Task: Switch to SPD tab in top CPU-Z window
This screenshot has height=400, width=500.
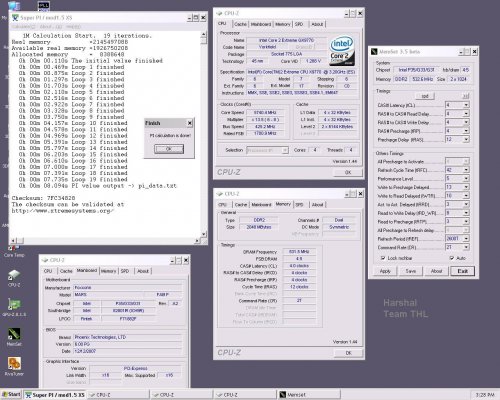Action: tap(299, 24)
